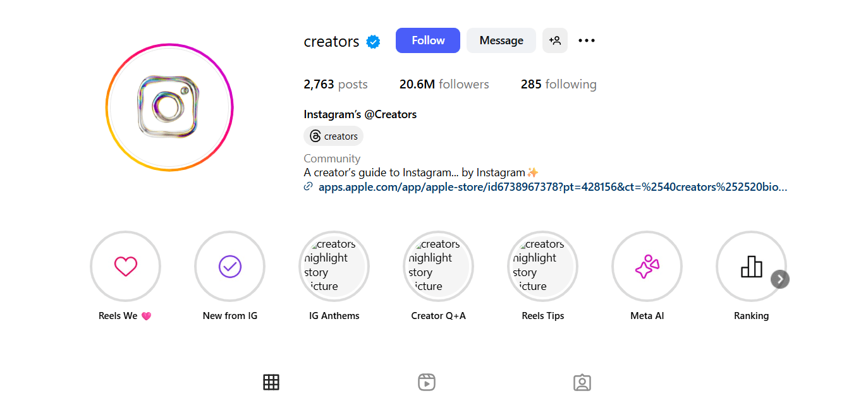
Task: Open the apps.apple.com bio link
Action: click(544, 186)
